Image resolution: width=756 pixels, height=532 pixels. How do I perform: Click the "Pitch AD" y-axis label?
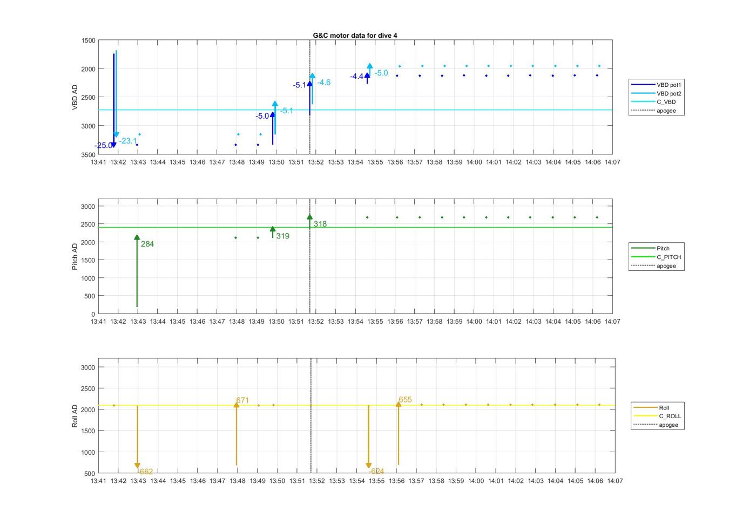[75, 256]
